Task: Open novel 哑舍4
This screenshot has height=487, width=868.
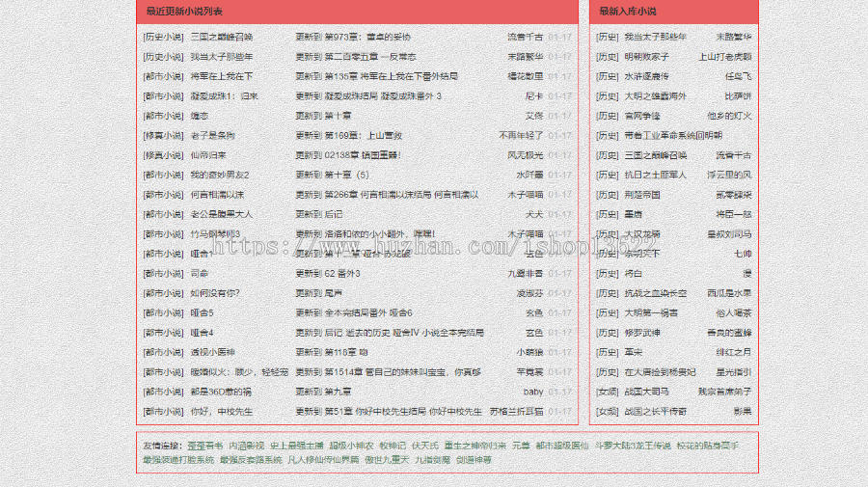Action: tap(202, 333)
